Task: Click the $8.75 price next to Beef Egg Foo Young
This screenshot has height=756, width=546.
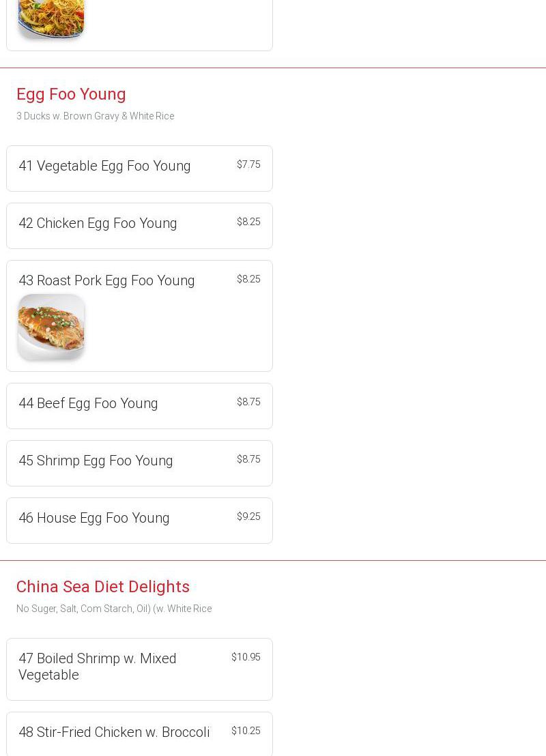Action: click(x=248, y=402)
